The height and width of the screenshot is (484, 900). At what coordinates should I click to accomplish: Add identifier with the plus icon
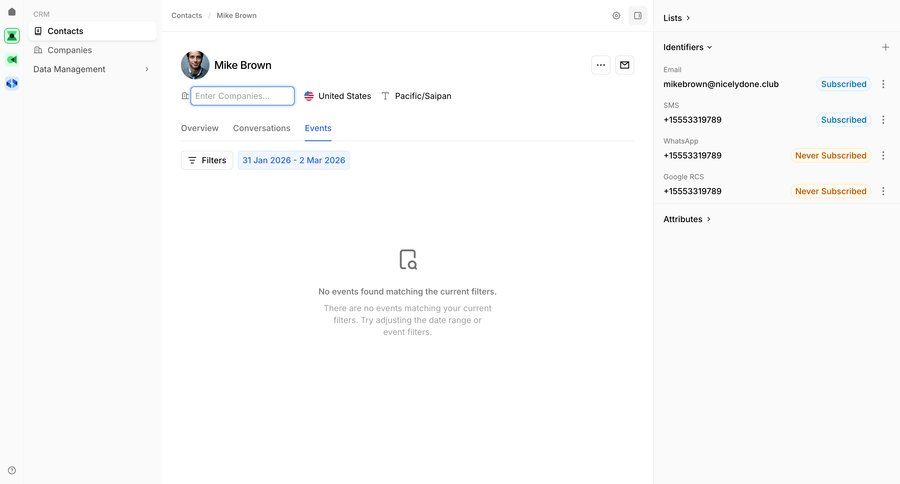(x=885, y=47)
